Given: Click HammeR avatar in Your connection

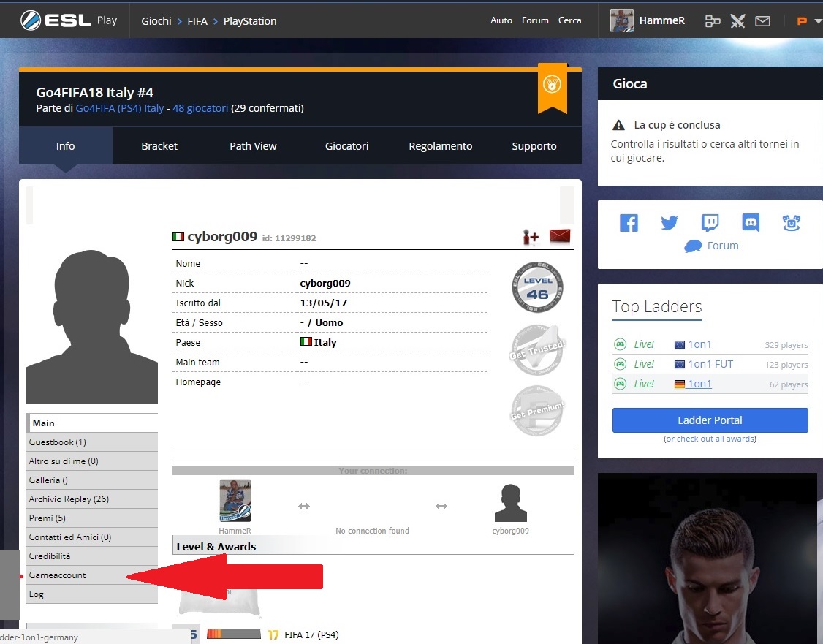Looking at the screenshot, I should click(235, 500).
